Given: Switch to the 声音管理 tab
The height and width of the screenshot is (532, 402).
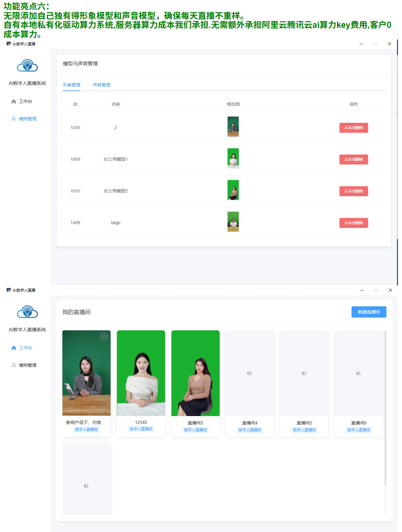Looking at the screenshot, I should click(101, 85).
